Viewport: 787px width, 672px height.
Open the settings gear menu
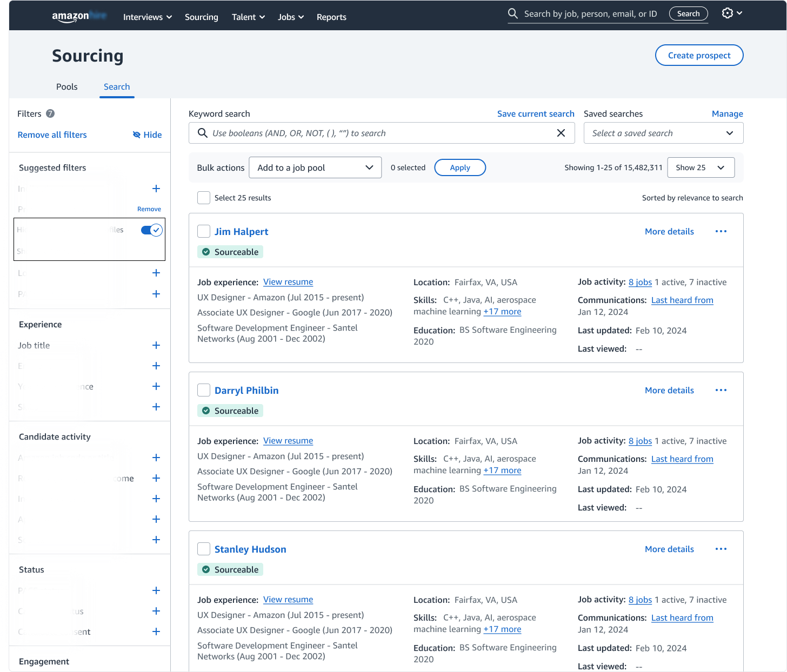click(x=732, y=13)
